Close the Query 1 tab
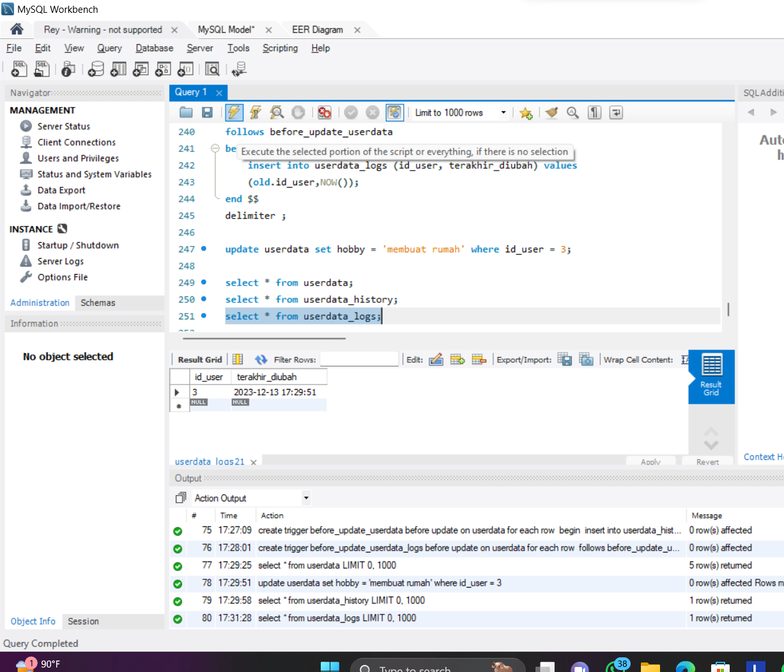 tap(219, 93)
